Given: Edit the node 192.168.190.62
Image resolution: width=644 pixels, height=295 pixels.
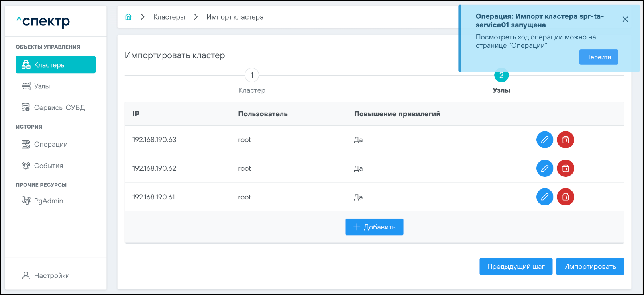Looking at the screenshot, I should [x=544, y=168].
